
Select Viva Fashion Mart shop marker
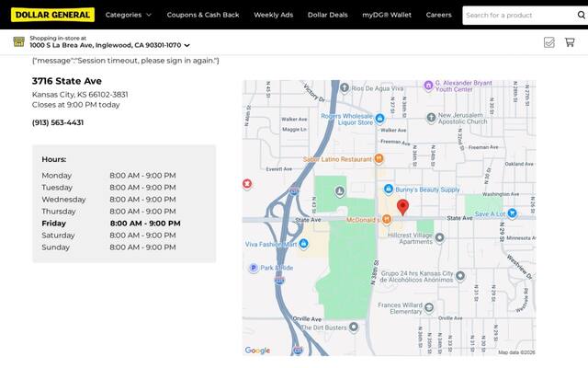304,244
